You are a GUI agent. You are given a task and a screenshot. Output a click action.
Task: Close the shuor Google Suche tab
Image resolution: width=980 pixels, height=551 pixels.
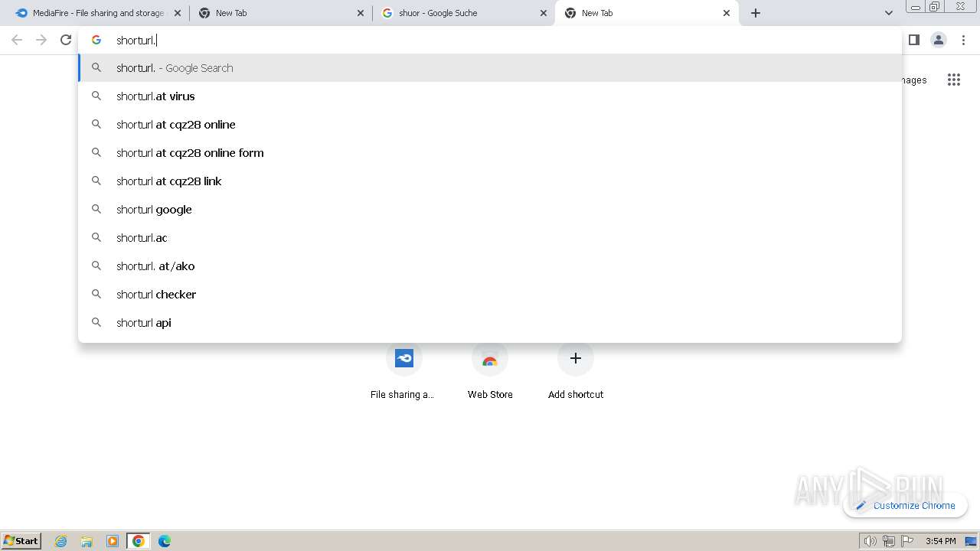pos(544,13)
